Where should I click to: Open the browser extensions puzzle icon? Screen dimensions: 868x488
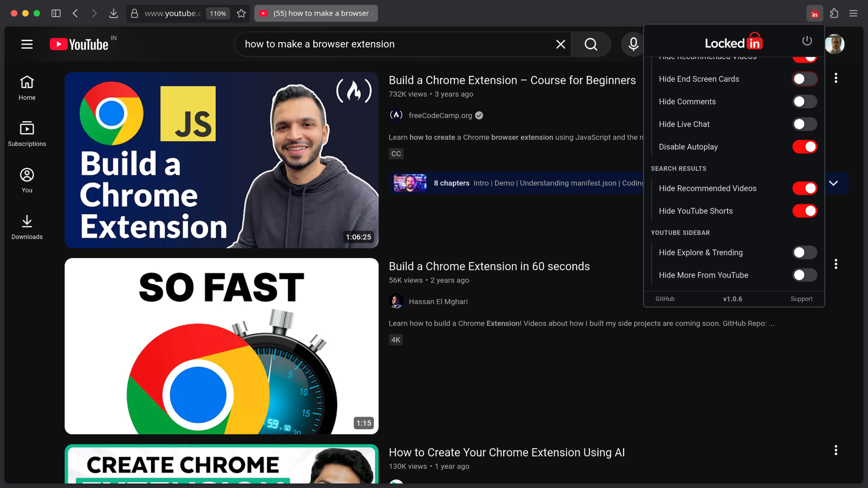tap(834, 13)
